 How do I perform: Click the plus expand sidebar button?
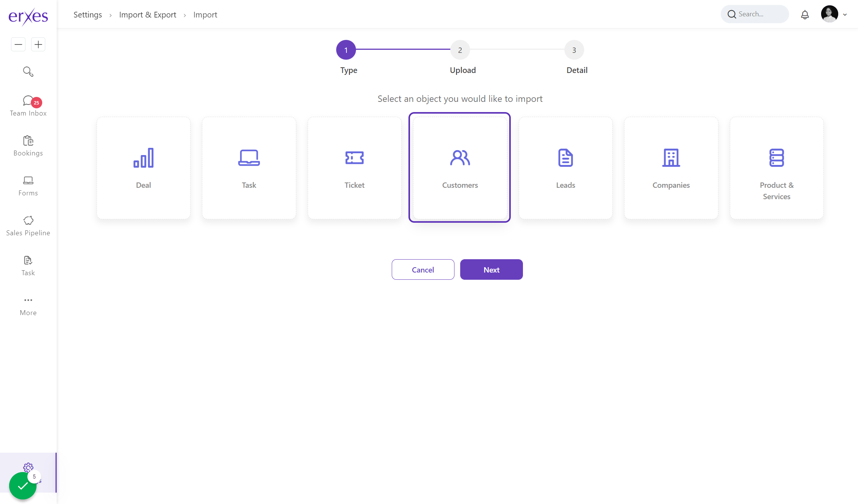point(38,44)
